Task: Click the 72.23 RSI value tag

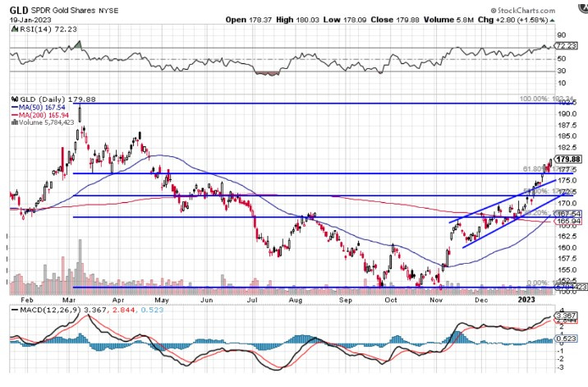Action: (x=567, y=46)
